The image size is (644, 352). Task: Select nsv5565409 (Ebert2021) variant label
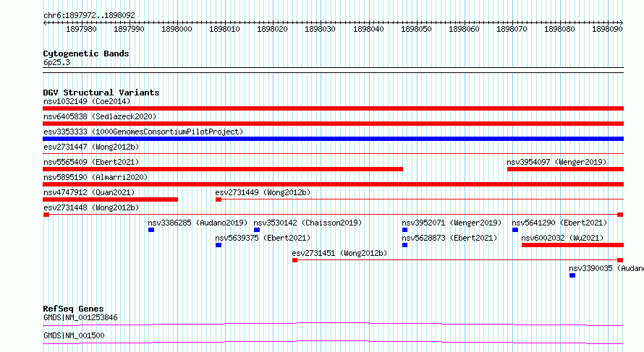click(91, 162)
